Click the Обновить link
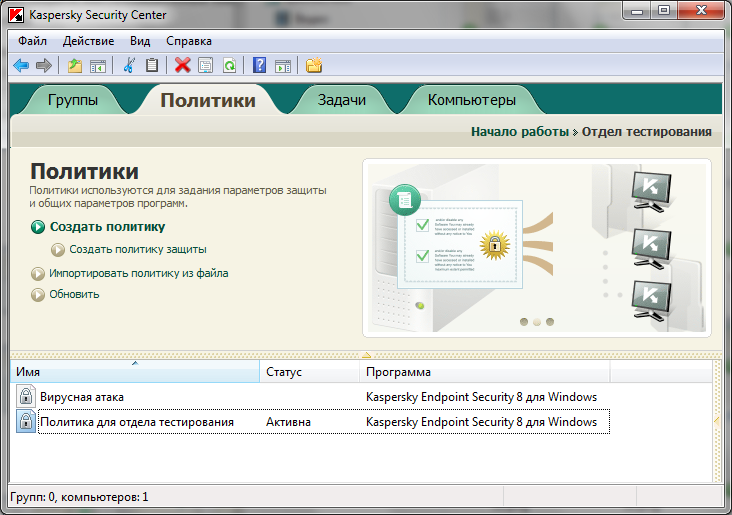The image size is (732, 515). (74, 294)
